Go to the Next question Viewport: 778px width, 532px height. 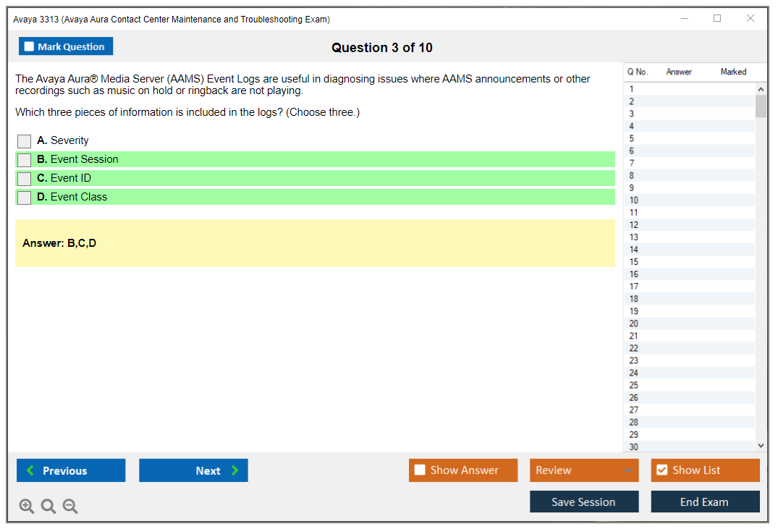tap(193, 470)
